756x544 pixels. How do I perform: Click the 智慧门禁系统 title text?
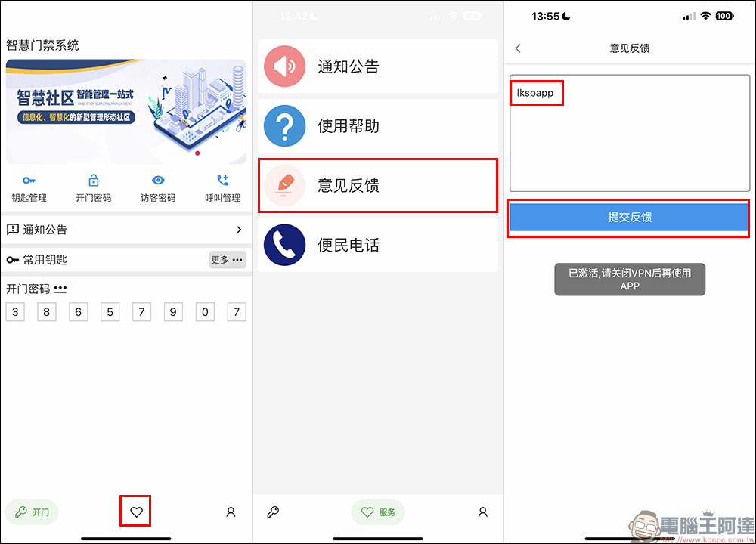42,45
